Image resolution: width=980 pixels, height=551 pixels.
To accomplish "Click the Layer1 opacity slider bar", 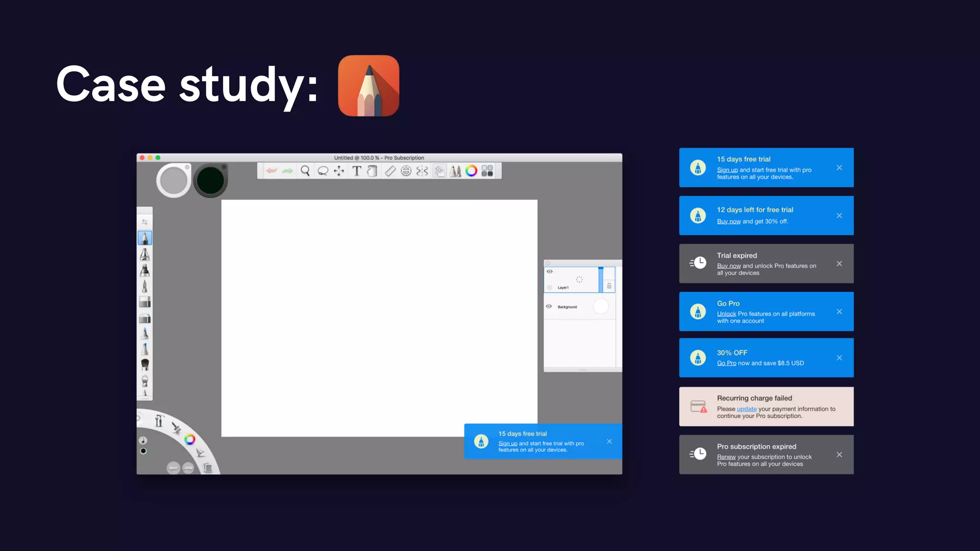I will pyautogui.click(x=601, y=280).
